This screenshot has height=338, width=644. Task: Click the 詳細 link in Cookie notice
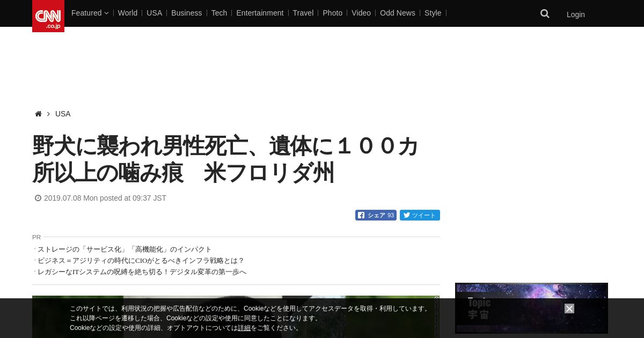pos(244,328)
